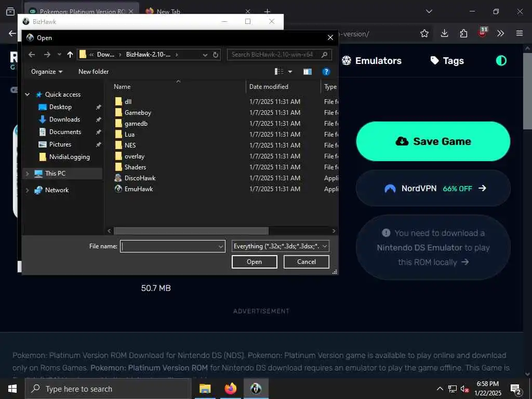The image size is (532, 399).
Task: Open recent locations dropdown arrow
Action: coord(59,55)
